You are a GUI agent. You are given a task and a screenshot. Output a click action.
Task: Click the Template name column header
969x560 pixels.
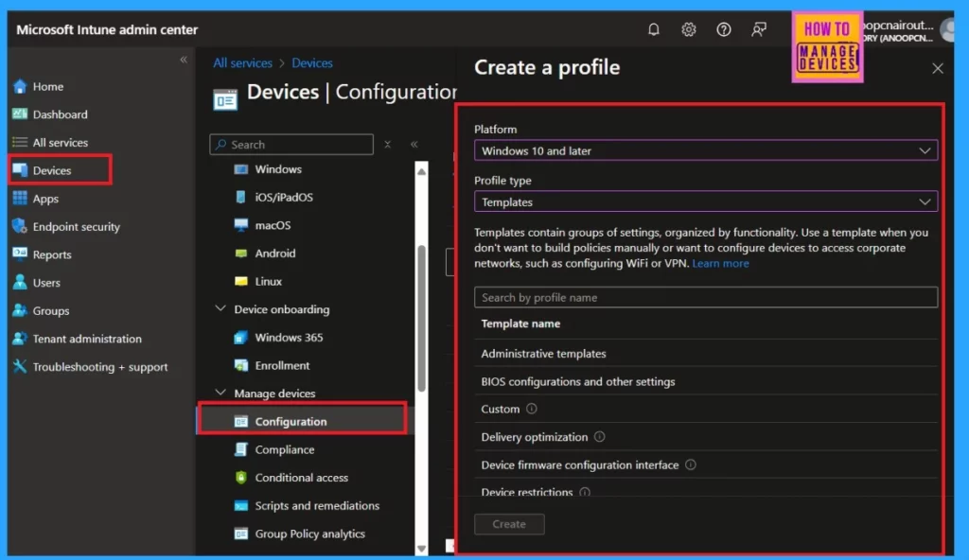pyautogui.click(x=521, y=324)
